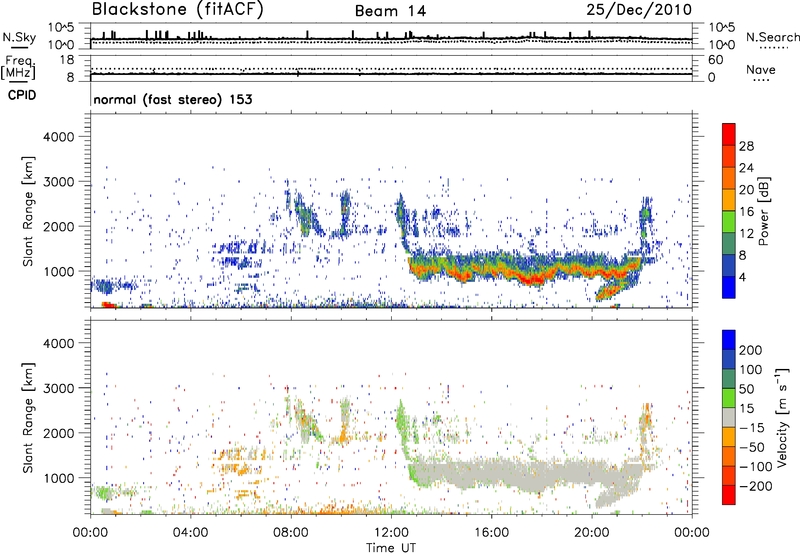Click the 'Time UT' axis label
The image size is (800, 554).
[x=391, y=548]
